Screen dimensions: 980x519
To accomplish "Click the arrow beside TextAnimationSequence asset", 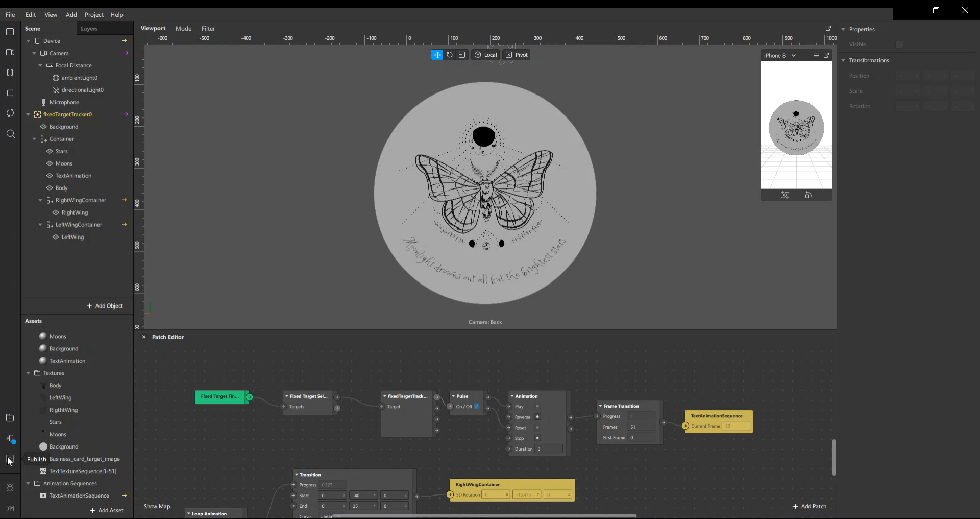I will pos(125,496).
